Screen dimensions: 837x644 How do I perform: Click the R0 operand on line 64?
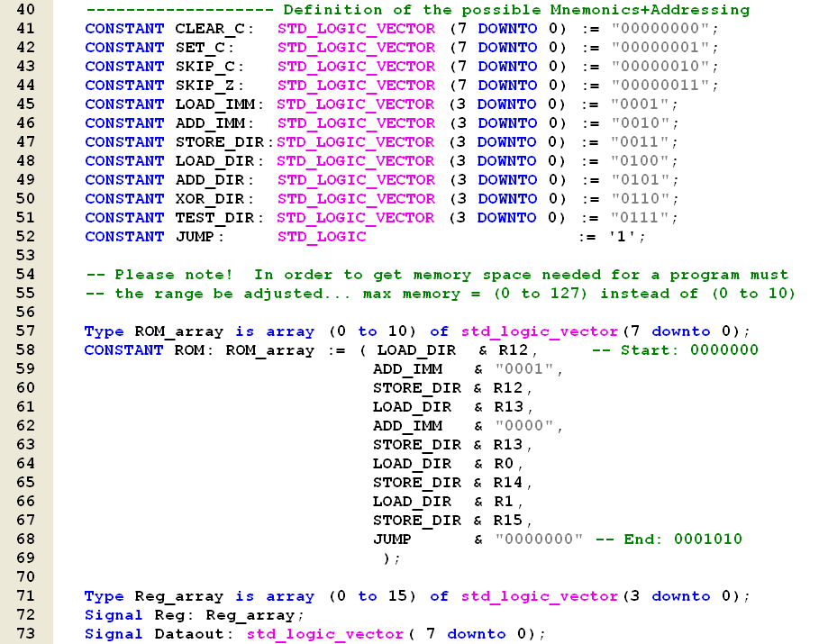tap(504, 464)
